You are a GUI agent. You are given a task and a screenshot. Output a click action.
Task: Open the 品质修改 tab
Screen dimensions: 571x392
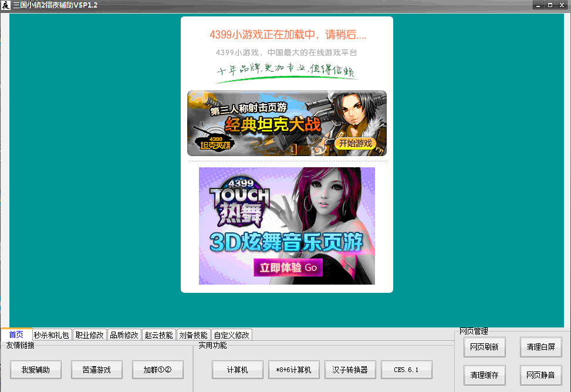tap(124, 335)
